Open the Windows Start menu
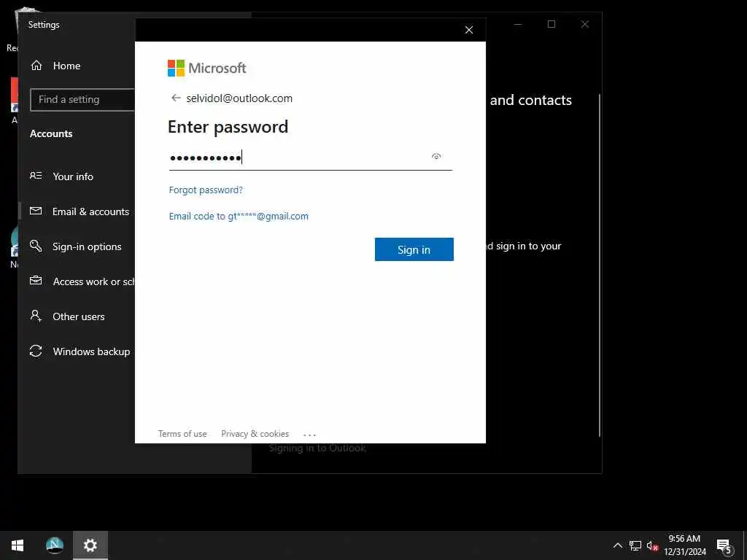This screenshot has width=747, height=560. (x=18, y=545)
